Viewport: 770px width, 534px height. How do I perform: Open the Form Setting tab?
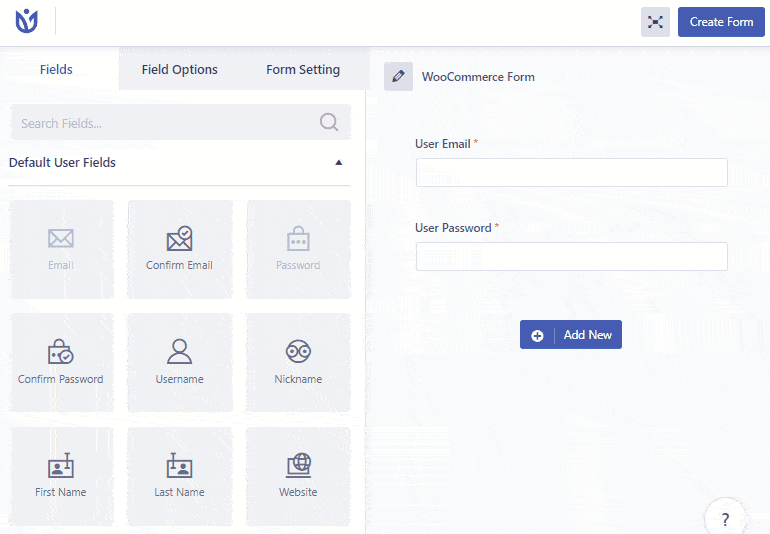click(x=303, y=69)
